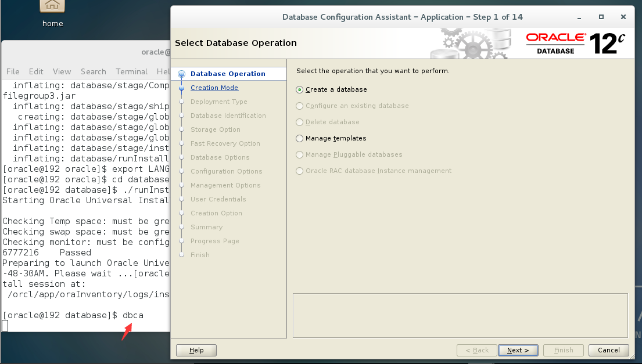Select Configure an existing database option
The image size is (642, 364).
(x=300, y=106)
